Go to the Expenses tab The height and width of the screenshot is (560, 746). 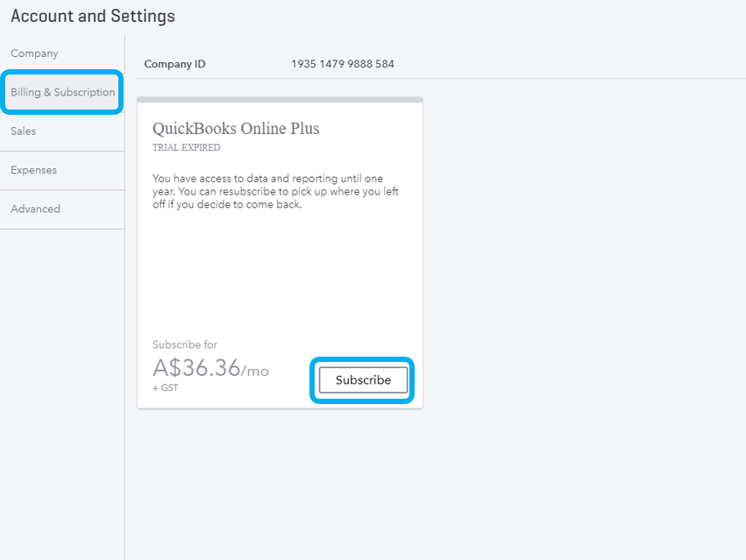click(x=33, y=170)
